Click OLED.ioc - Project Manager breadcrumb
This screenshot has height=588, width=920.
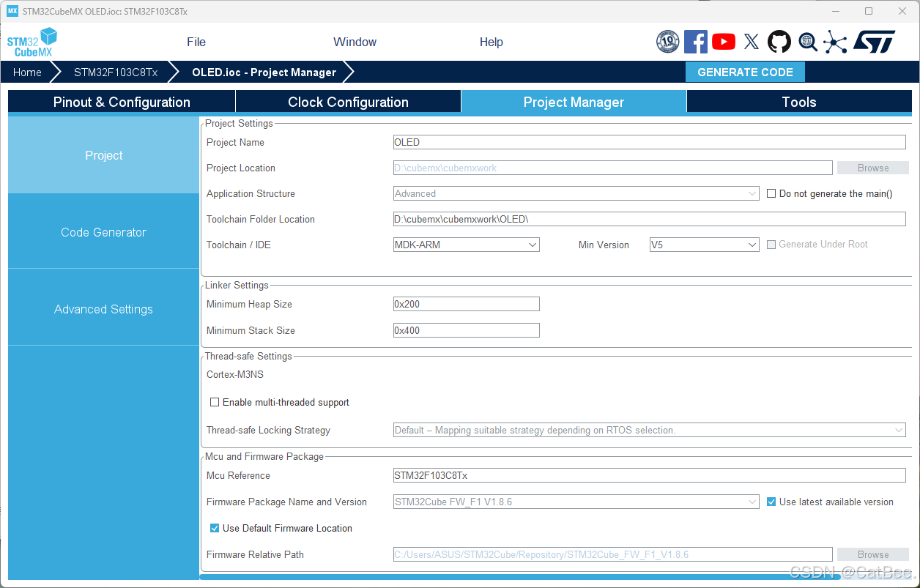click(264, 72)
